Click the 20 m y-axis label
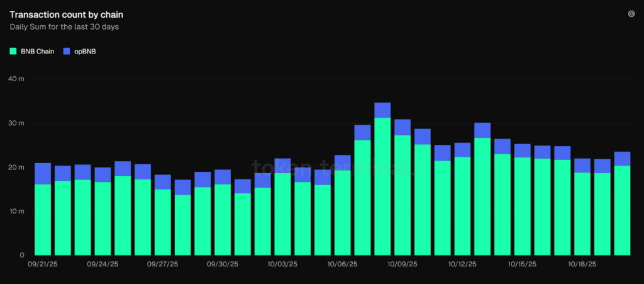This screenshot has height=284, width=644. 17,167
